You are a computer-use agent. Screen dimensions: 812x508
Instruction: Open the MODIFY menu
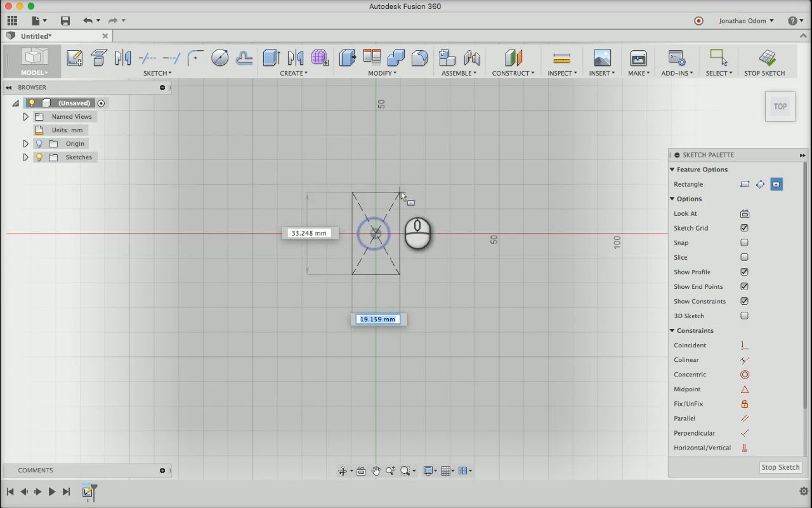382,73
